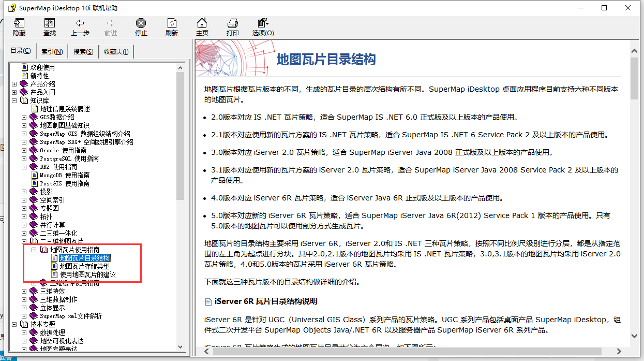Click the open book icon beside 知识库

point(24,100)
